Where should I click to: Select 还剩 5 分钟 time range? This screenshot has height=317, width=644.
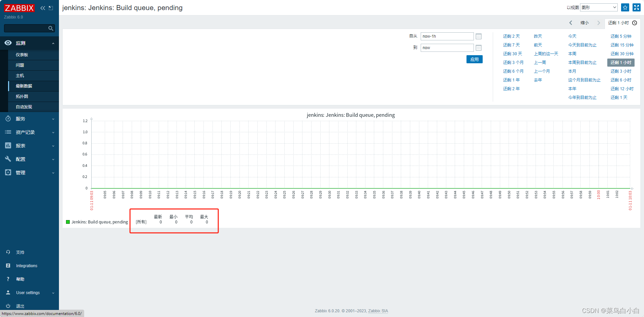(621, 36)
